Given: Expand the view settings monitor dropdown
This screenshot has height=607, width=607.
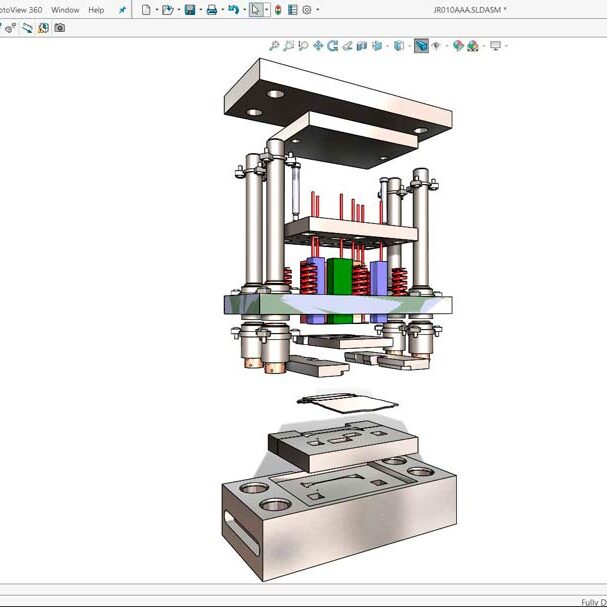Looking at the screenshot, I should (x=505, y=46).
